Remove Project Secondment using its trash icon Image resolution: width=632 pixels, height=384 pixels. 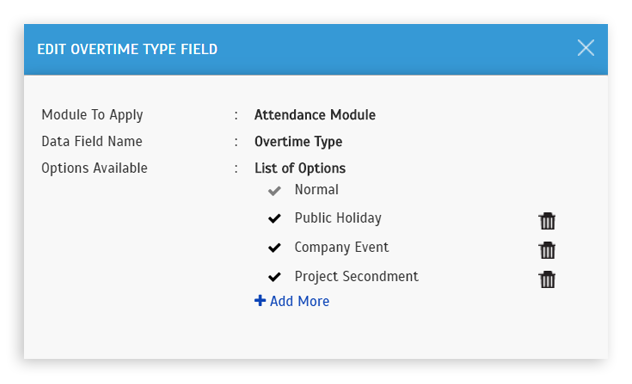point(547,279)
